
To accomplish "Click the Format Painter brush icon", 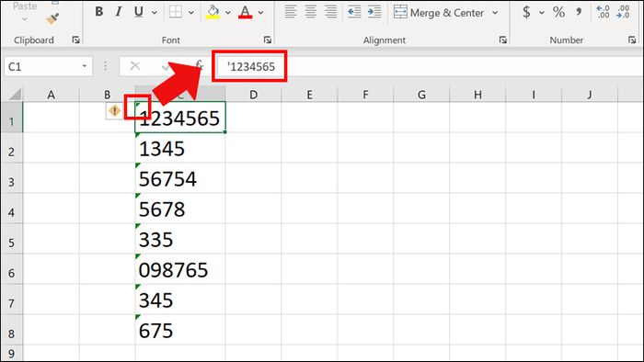I will click(52, 18).
